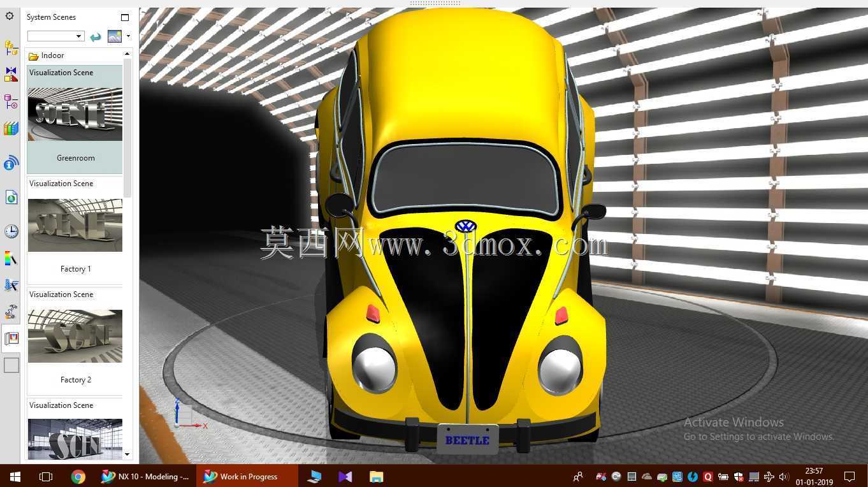
Task: Open the Part Navigator tab
Action: [x=11, y=101]
